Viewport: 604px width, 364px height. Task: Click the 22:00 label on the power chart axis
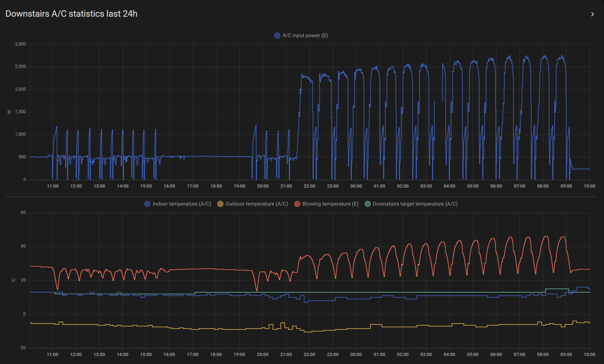click(x=309, y=186)
